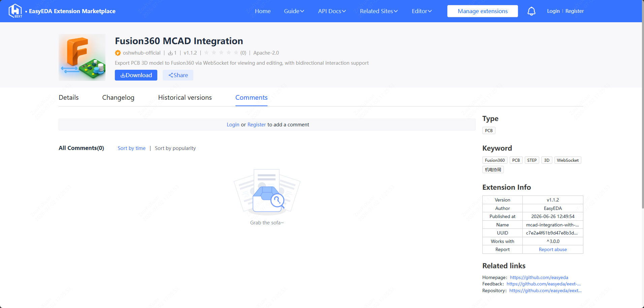
Task: Expand the Editor dropdown menu
Action: (x=422, y=11)
